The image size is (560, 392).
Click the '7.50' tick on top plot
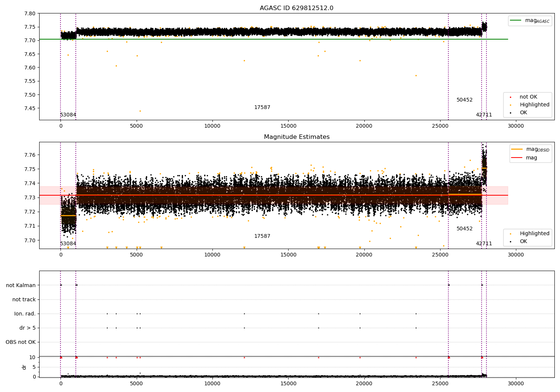30,95
